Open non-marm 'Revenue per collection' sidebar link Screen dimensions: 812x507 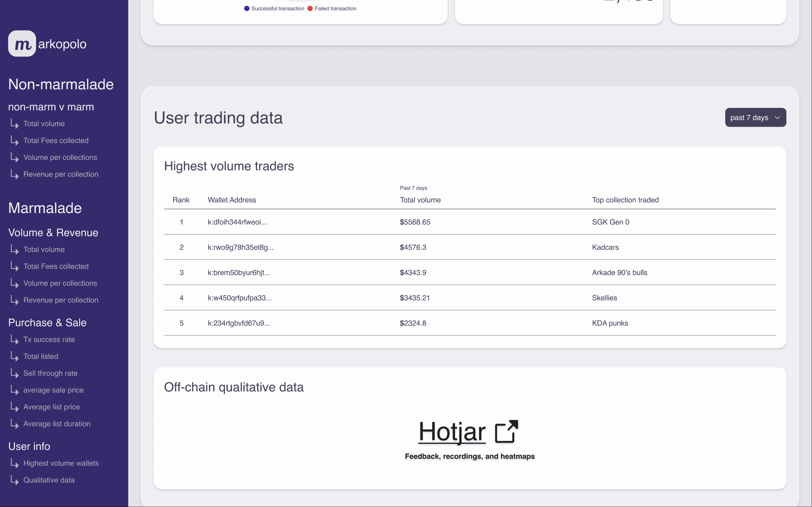pyautogui.click(x=61, y=174)
